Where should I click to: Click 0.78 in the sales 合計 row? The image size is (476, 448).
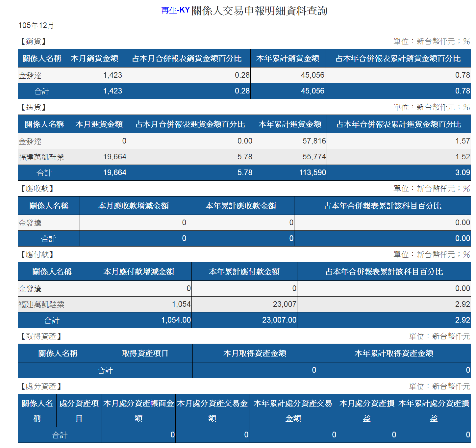coord(463,91)
